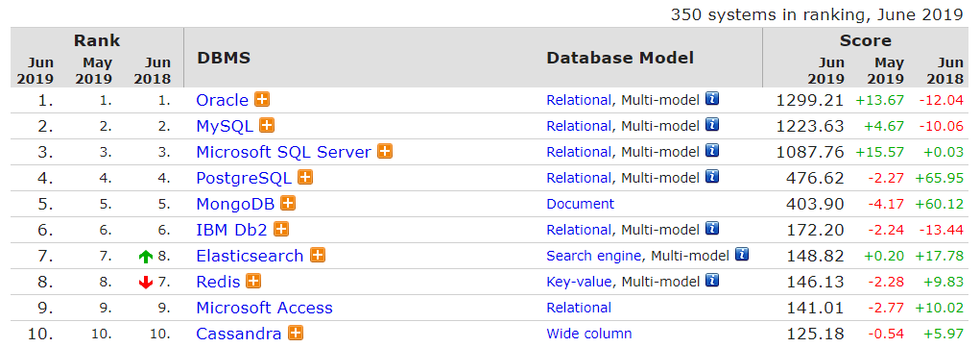
Task: Click the Wide column link for Cassandra
Action: coord(588,334)
